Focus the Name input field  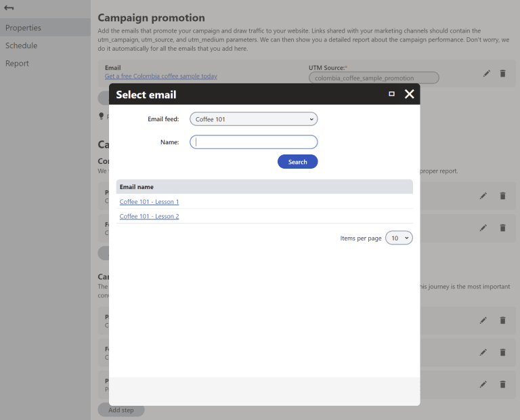pyautogui.click(x=253, y=142)
